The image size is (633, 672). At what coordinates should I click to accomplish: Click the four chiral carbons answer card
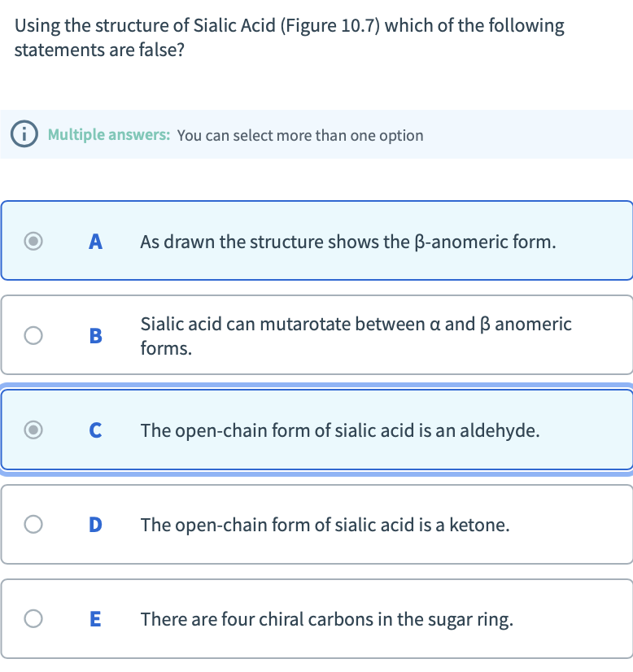(x=325, y=618)
